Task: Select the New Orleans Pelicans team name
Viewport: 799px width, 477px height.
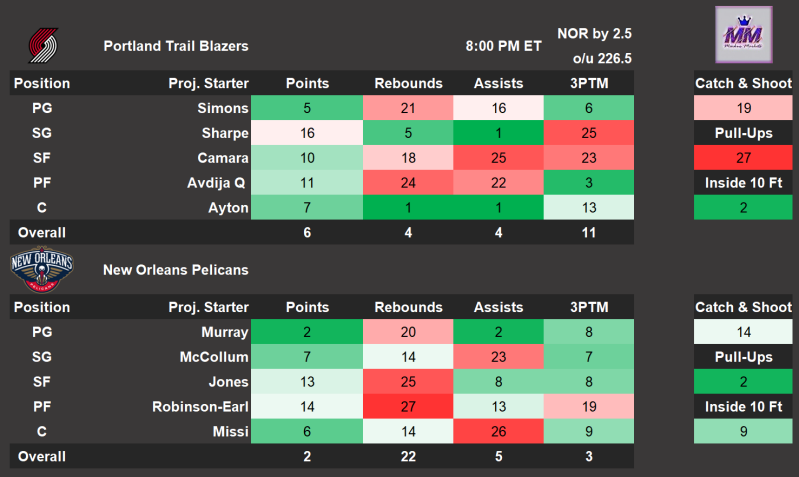Action: [x=176, y=270]
